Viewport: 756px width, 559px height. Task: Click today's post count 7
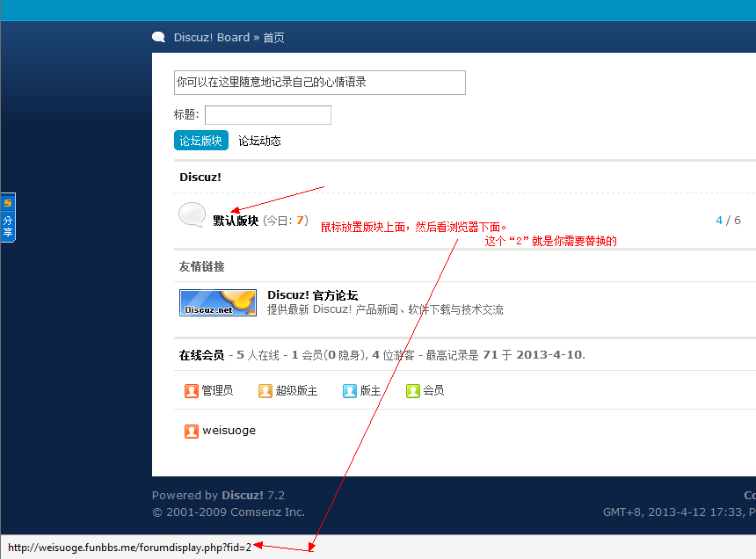(x=300, y=221)
